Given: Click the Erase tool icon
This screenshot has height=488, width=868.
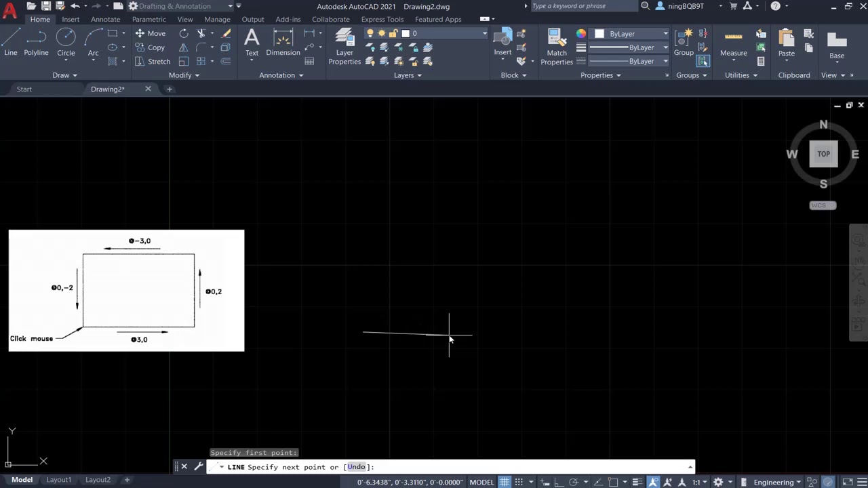Looking at the screenshot, I should point(226,33).
